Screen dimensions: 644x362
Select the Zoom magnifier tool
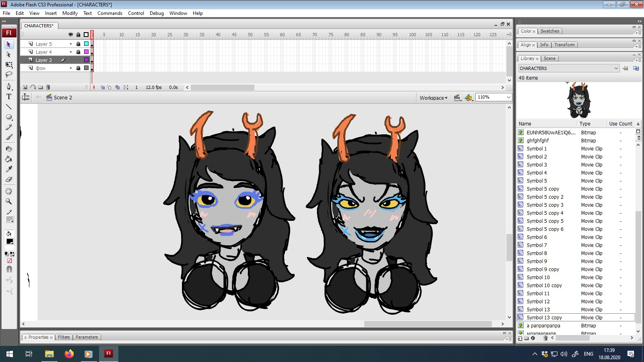9,201
